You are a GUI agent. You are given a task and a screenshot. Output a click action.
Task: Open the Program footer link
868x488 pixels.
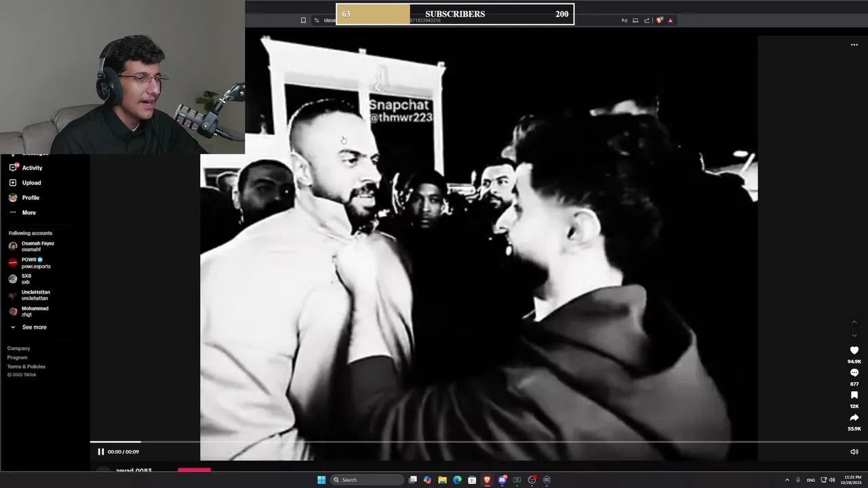(x=18, y=357)
